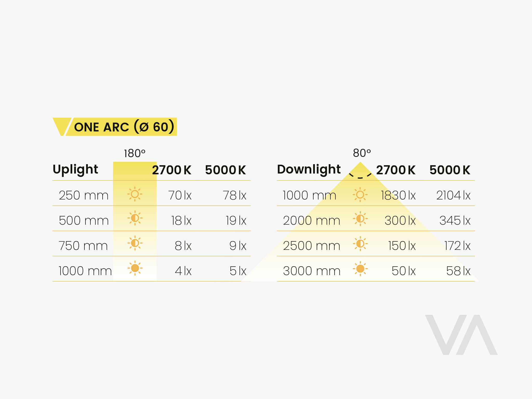
Task: Click the filled sun icon in Uplight 1000 mm row
Action: [x=135, y=268]
